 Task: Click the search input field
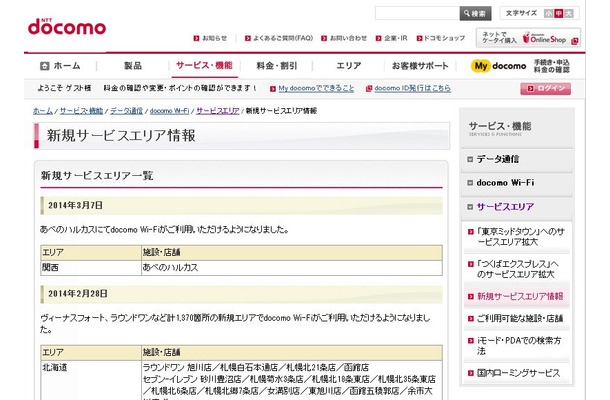[417, 13]
